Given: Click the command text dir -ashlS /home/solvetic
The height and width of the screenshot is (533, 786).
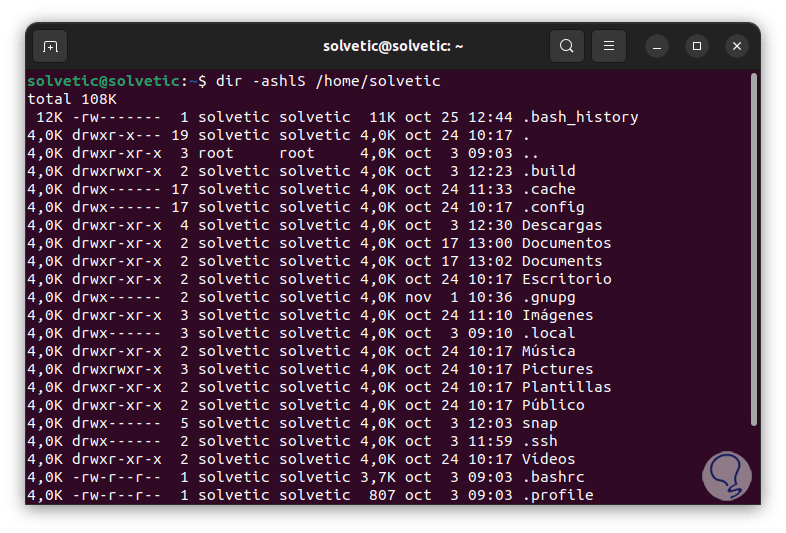Looking at the screenshot, I should (x=328, y=81).
